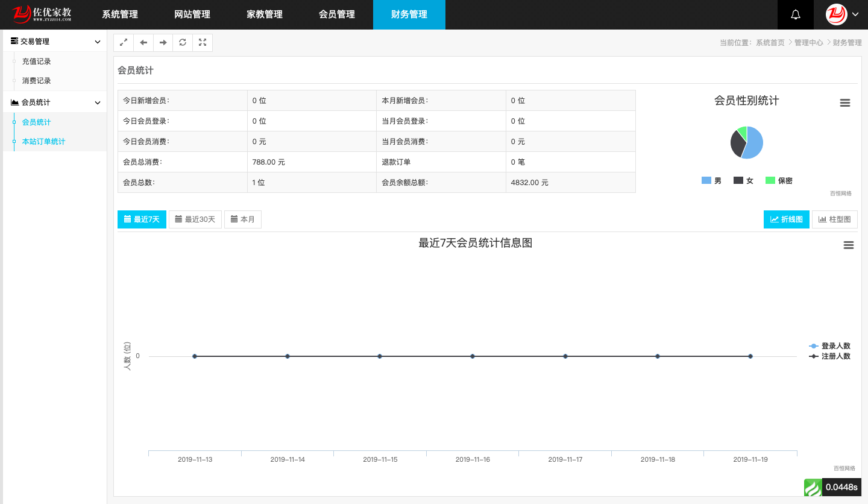The width and height of the screenshot is (868, 504).
Task: Click the refresh icon in toolbar
Action: pyautogui.click(x=183, y=43)
